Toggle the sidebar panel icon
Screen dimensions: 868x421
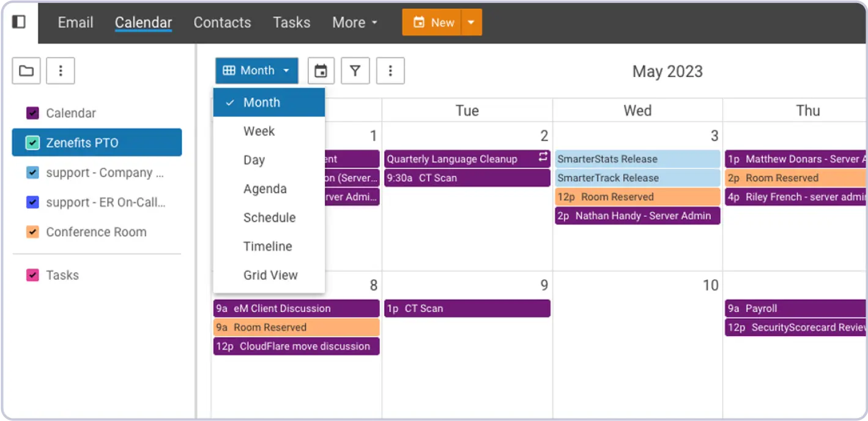(19, 22)
